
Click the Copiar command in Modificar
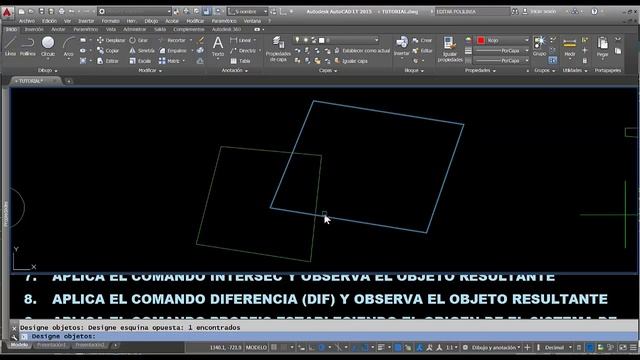(108, 51)
